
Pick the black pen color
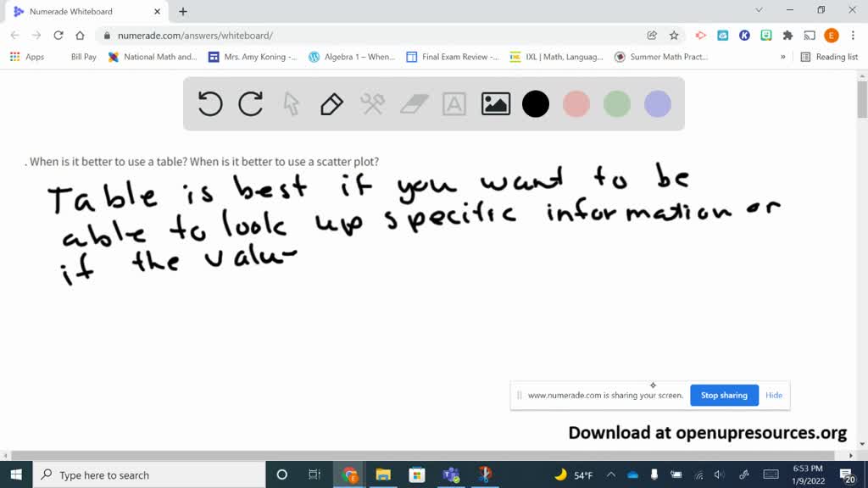coord(536,104)
